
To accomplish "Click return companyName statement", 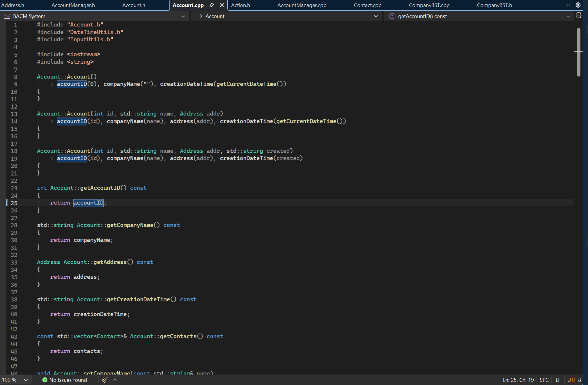I will pos(82,240).
